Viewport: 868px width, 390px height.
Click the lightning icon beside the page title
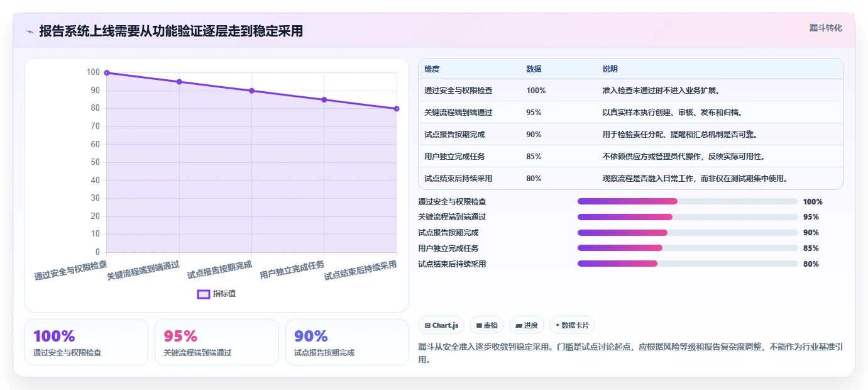click(x=30, y=31)
